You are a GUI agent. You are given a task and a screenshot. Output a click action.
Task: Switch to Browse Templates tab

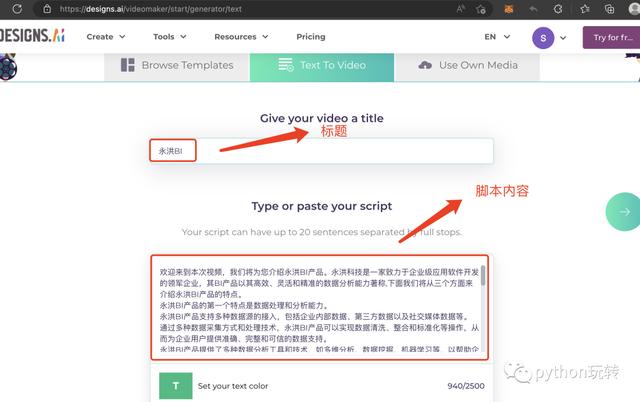(177, 65)
